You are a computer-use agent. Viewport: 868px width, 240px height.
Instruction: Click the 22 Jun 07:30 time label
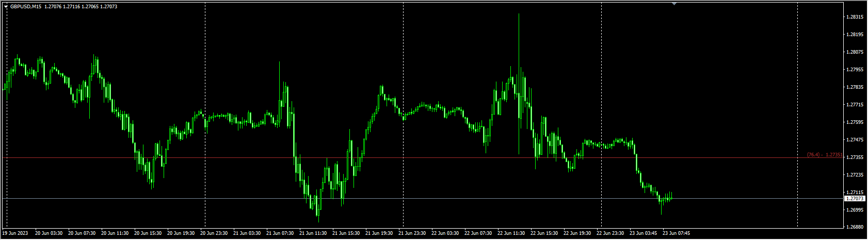pyautogui.click(x=478, y=233)
